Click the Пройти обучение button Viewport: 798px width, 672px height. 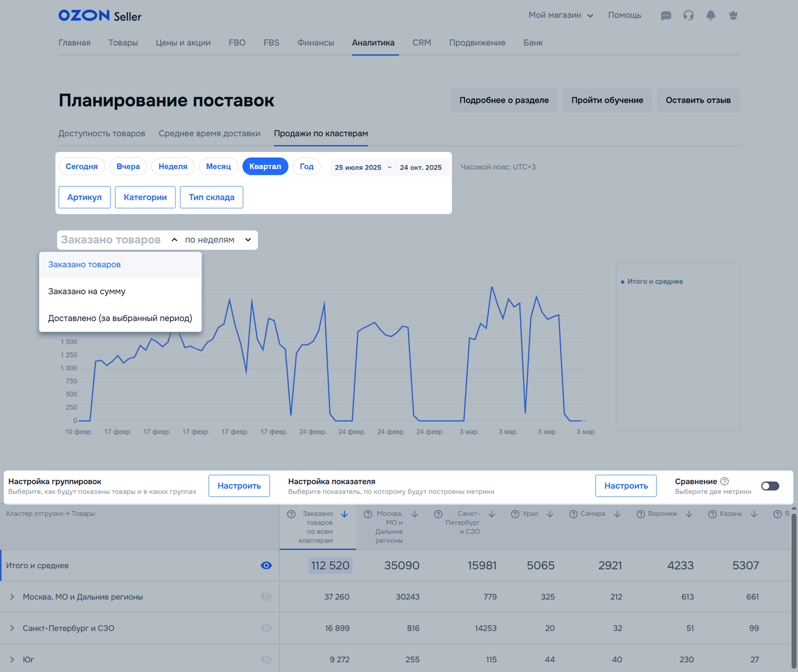pyautogui.click(x=607, y=100)
